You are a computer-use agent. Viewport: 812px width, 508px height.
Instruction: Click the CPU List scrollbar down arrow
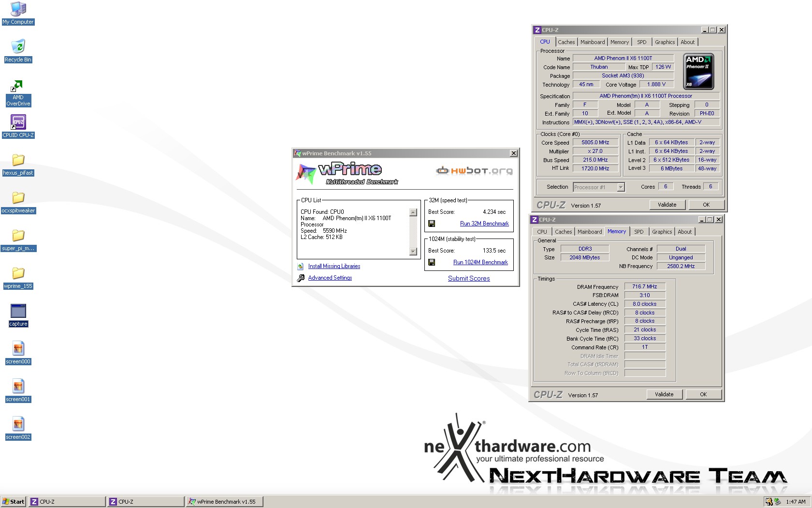[413, 251]
